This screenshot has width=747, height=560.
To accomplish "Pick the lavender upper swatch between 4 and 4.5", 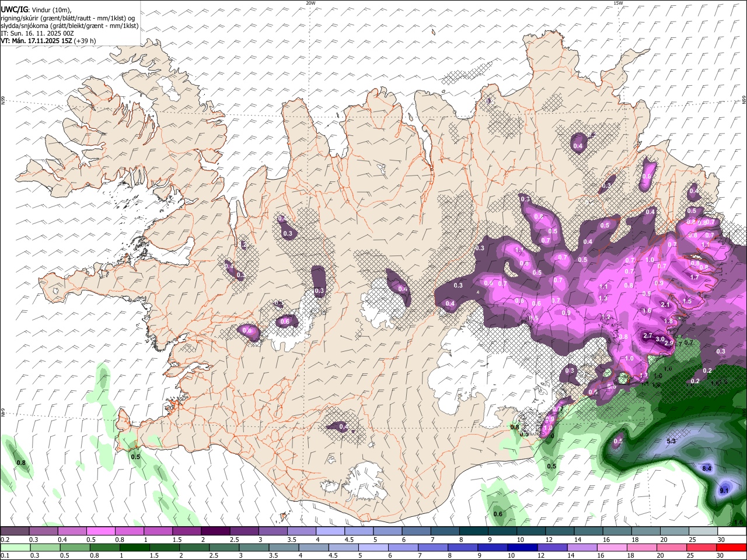I will 330,531.
